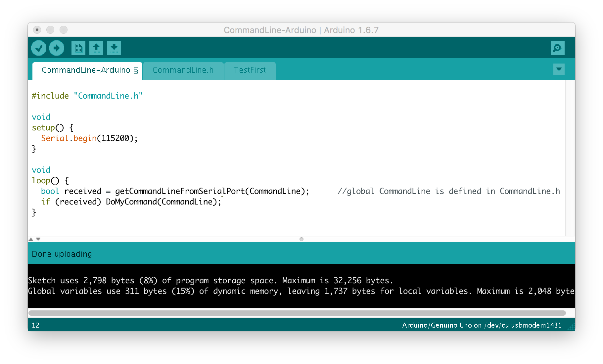This screenshot has width=603, height=364.
Task: Click the #include "CommandLine.h" line
Action: click(x=87, y=96)
